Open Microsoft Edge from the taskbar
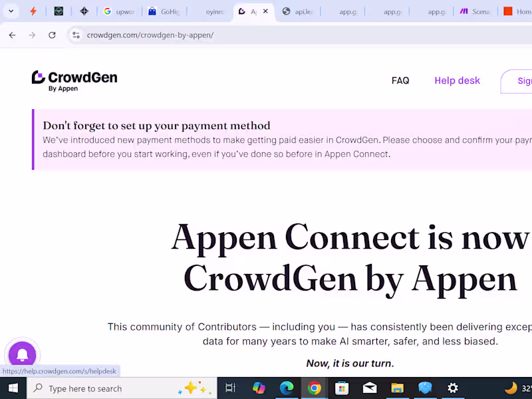This screenshot has width=532, height=399. point(287,388)
